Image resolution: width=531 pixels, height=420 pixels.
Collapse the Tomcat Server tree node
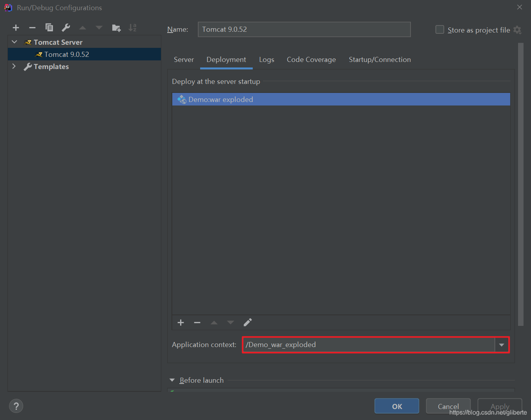[15, 42]
